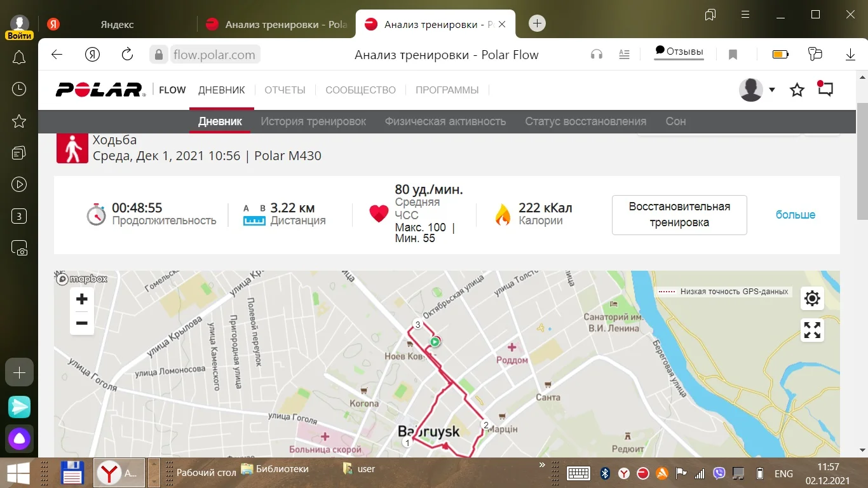868x488 pixels.
Task: Click the red walking sport icon
Action: tap(72, 148)
